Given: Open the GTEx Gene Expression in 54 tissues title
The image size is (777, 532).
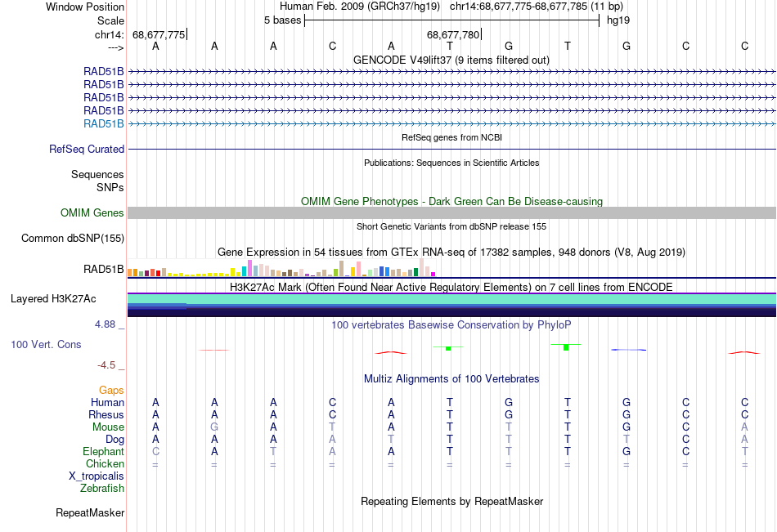Looking at the screenshot, I should click(451, 252).
